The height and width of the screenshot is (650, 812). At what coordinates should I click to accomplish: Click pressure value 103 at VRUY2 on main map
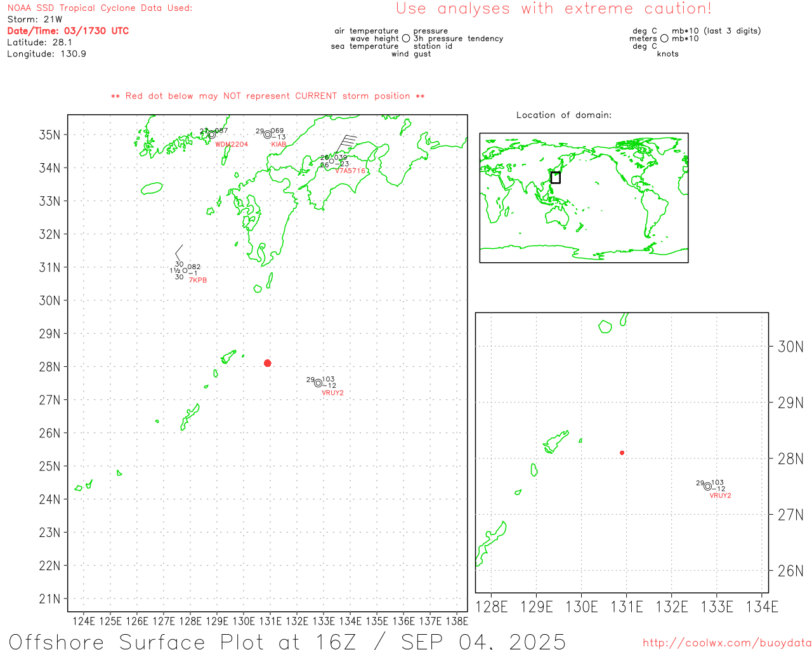329,380
